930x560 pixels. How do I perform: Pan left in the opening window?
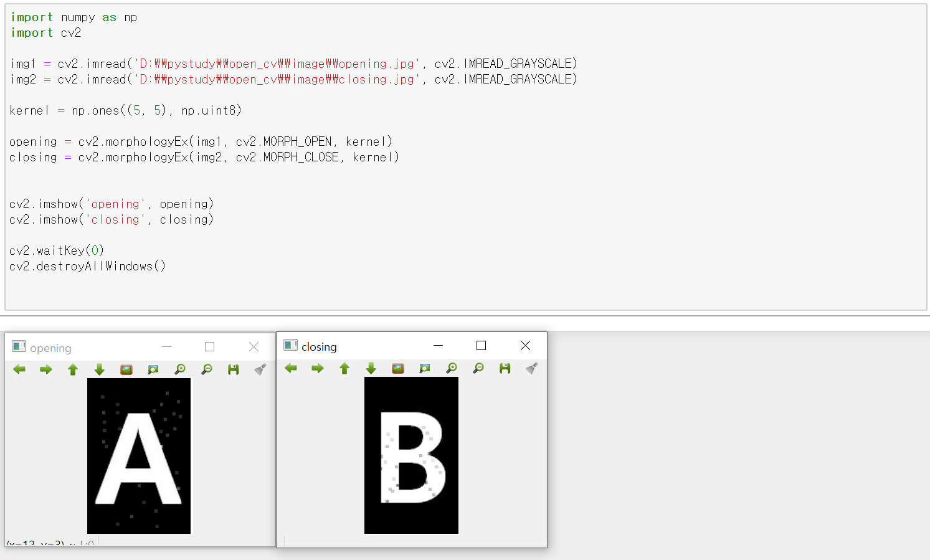[x=19, y=369]
